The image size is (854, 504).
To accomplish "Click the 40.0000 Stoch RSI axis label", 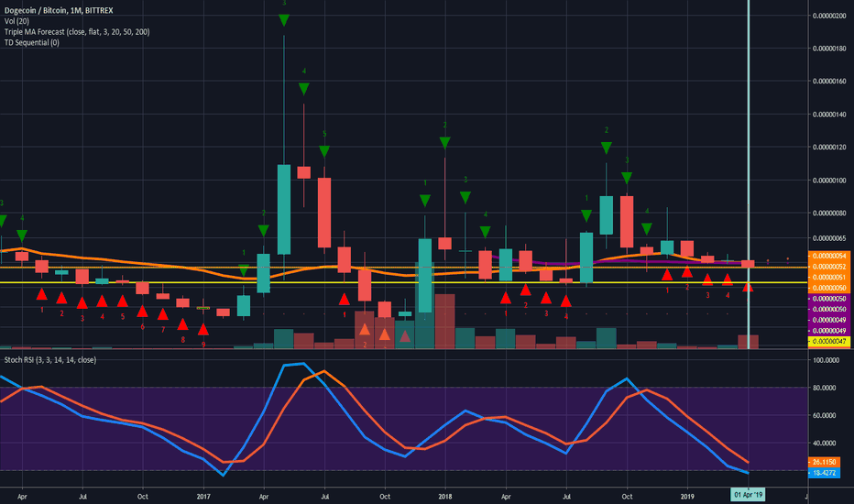I will point(825,443).
